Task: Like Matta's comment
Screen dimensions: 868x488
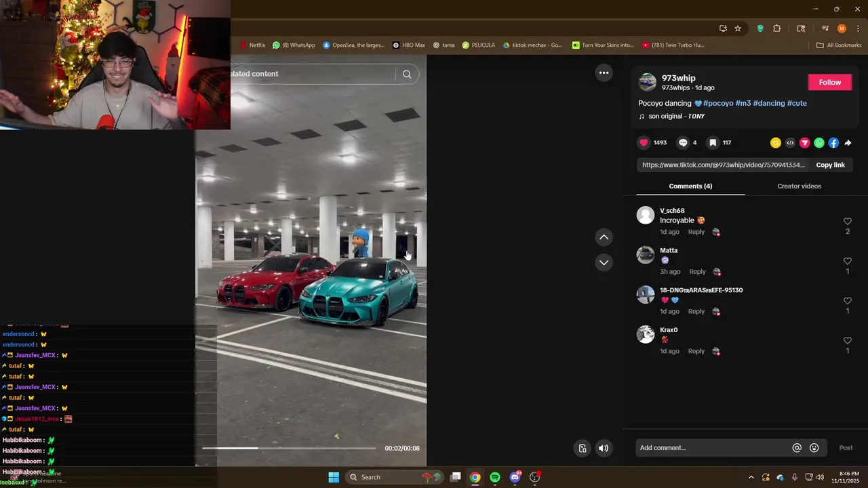Action: 847,261
